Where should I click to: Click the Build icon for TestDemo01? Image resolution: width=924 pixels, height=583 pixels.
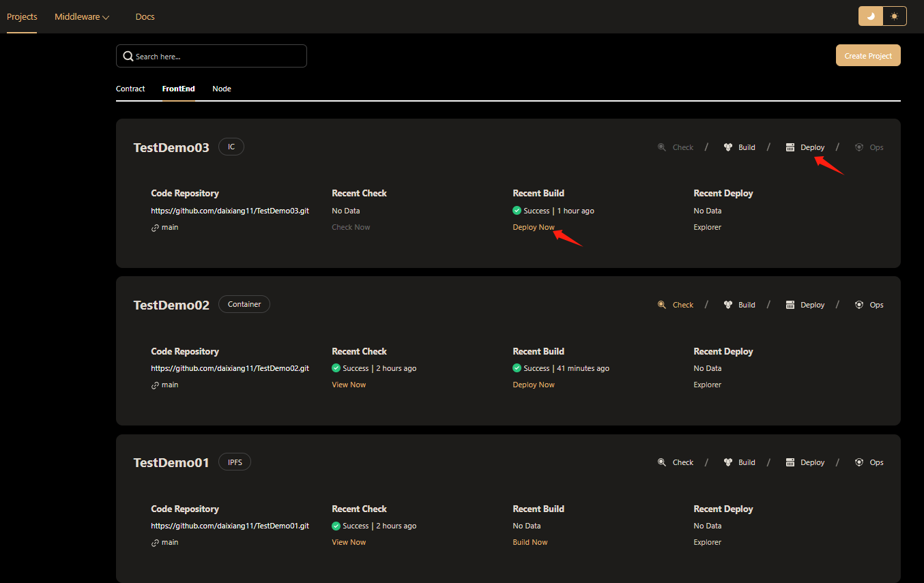(x=728, y=462)
